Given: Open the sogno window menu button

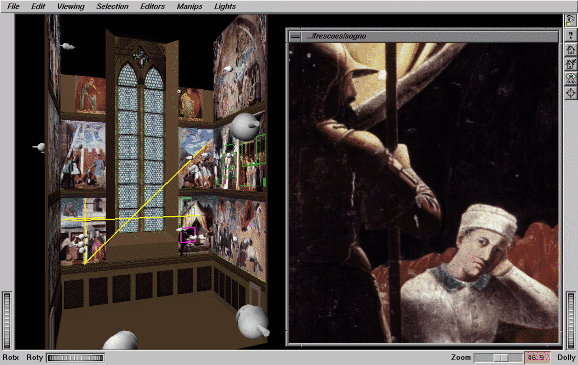Looking at the screenshot, I should [295, 36].
